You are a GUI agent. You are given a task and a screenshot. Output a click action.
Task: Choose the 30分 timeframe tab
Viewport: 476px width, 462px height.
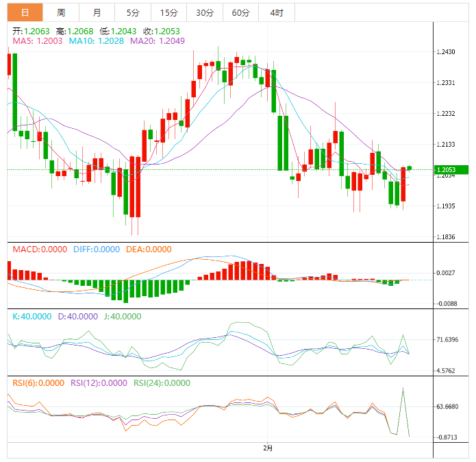(204, 12)
